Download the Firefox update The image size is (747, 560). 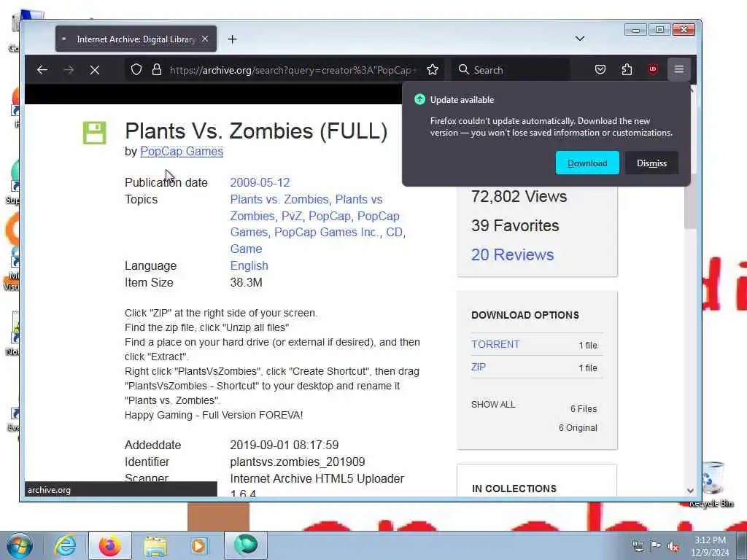(587, 163)
